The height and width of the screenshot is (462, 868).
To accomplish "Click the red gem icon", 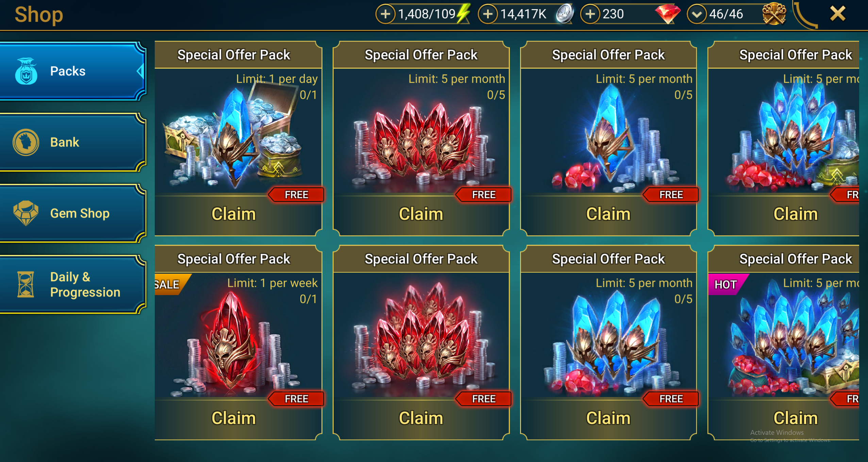I will coord(668,14).
